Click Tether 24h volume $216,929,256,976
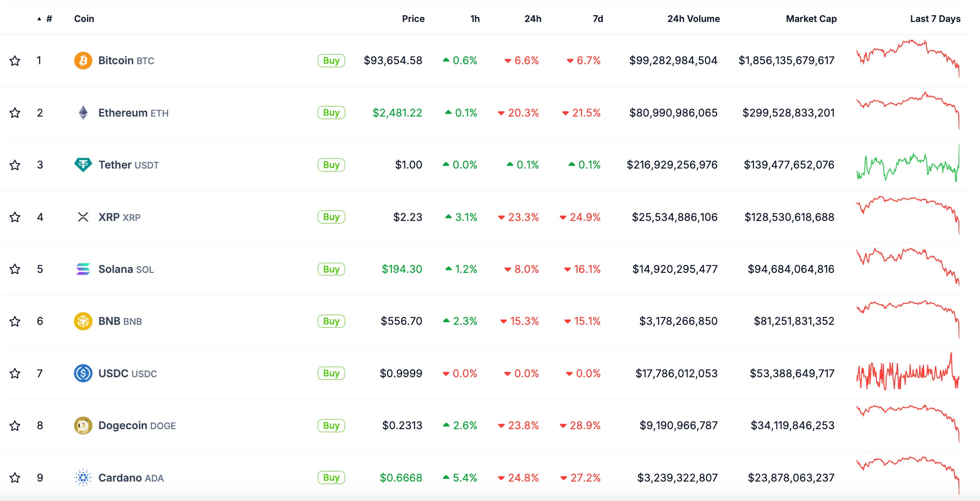 [672, 165]
